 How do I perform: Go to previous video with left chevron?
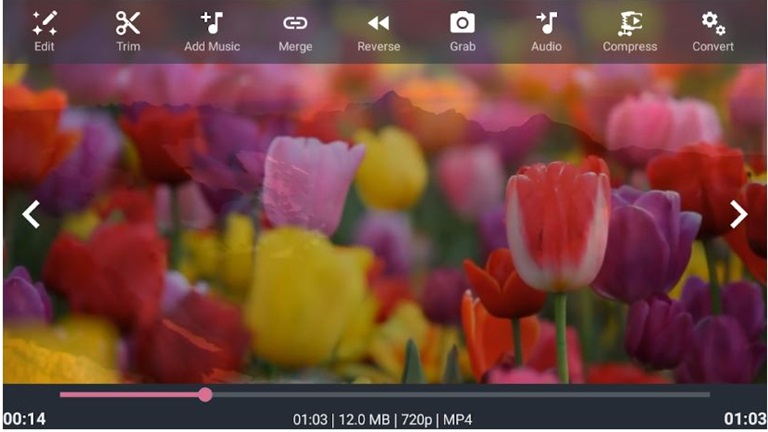pos(32,214)
